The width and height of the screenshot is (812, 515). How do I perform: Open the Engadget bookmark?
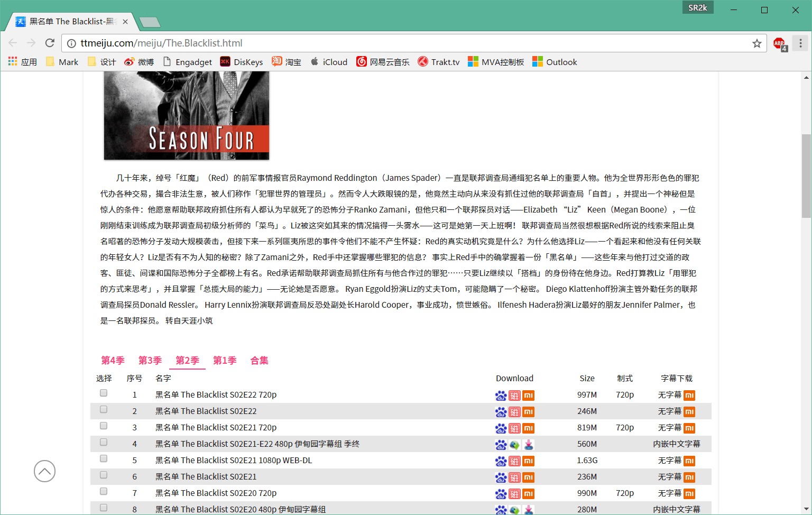(x=188, y=62)
